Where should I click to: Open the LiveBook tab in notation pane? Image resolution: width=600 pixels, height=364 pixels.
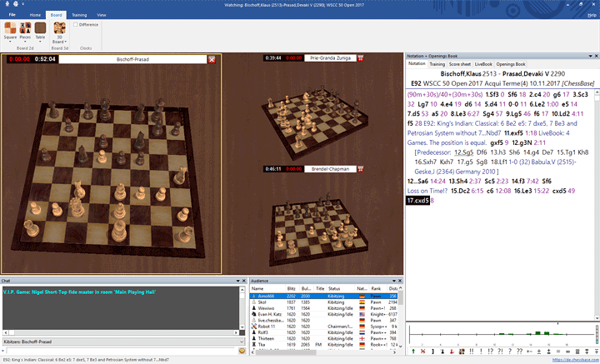[483, 63]
